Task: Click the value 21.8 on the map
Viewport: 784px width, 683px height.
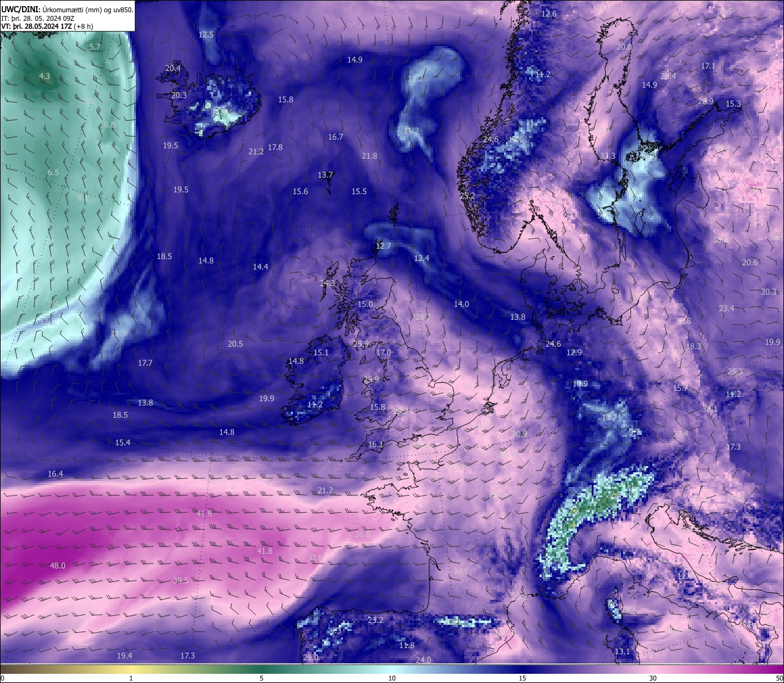Action: [369, 156]
